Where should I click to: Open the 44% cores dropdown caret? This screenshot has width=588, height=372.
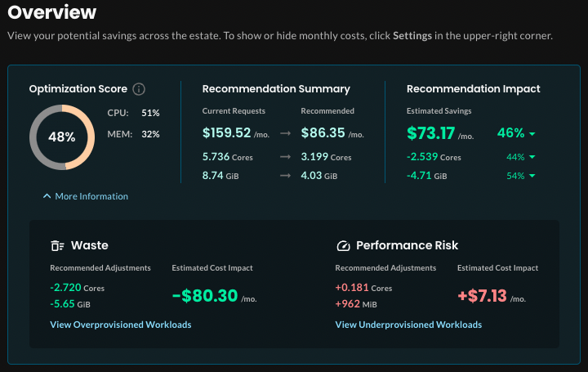point(532,157)
